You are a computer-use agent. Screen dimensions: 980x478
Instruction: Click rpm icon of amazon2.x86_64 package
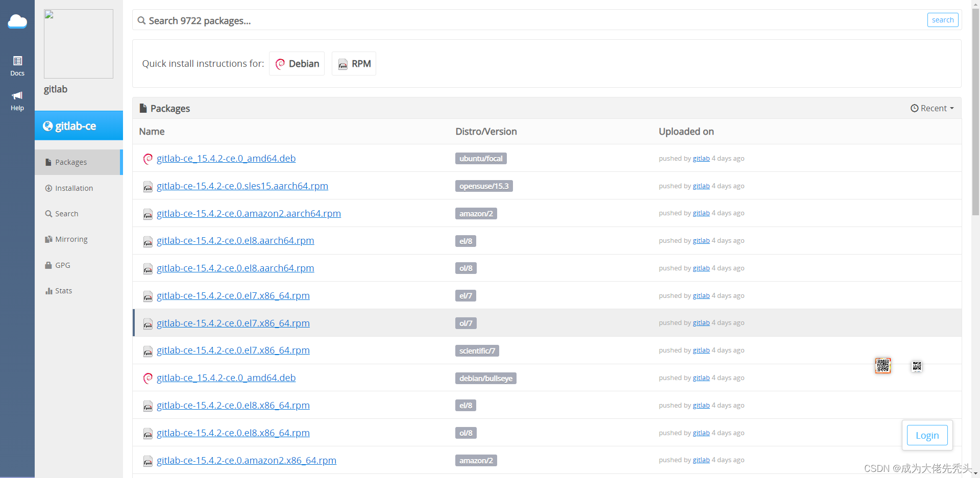pyautogui.click(x=148, y=461)
